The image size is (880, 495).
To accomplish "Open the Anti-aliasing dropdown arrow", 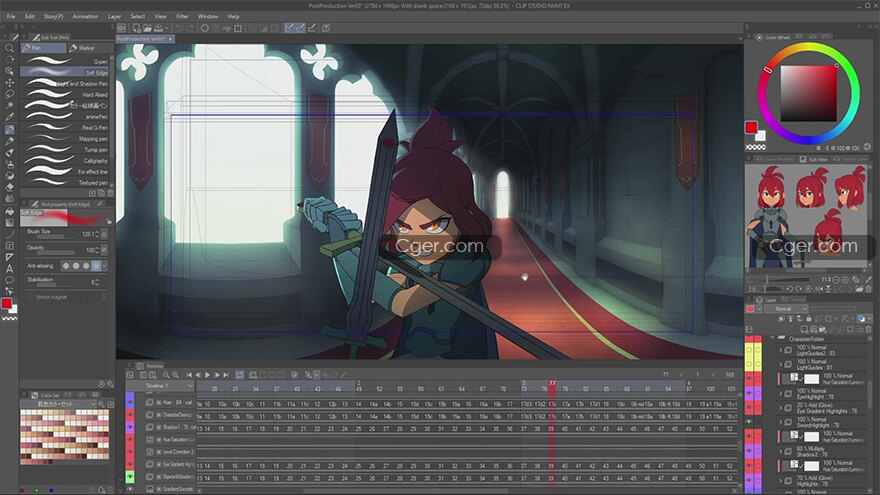I will 104,265.
